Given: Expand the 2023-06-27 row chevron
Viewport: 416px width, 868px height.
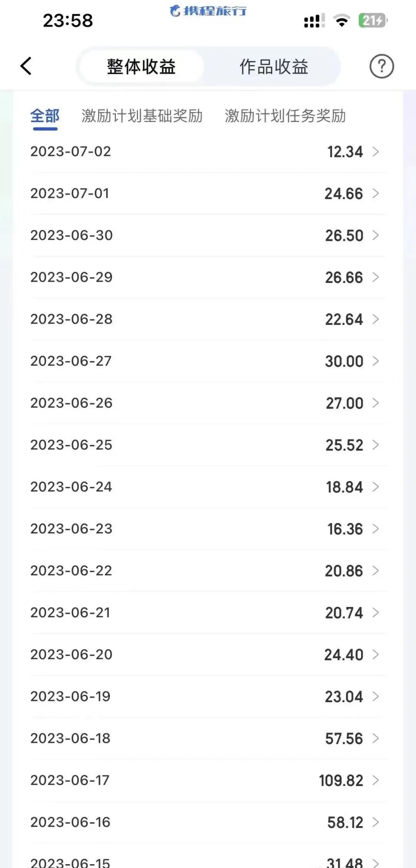Looking at the screenshot, I should [376, 361].
